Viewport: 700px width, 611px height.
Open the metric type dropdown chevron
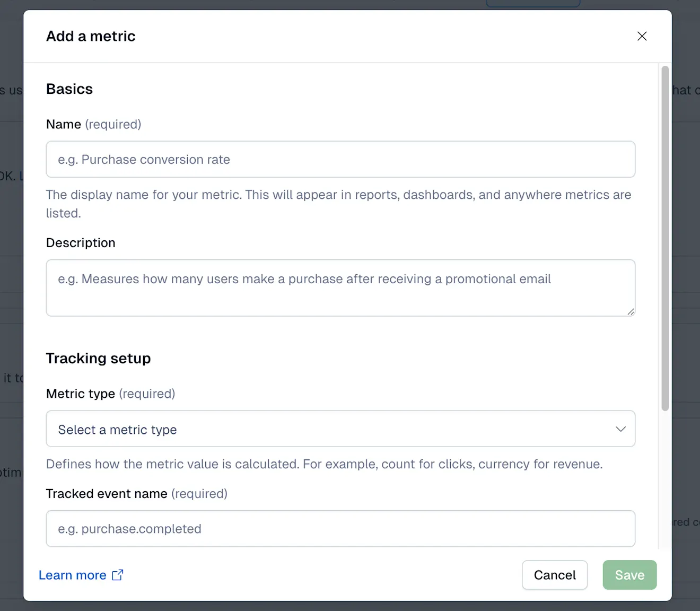pyautogui.click(x=620, y=429)
